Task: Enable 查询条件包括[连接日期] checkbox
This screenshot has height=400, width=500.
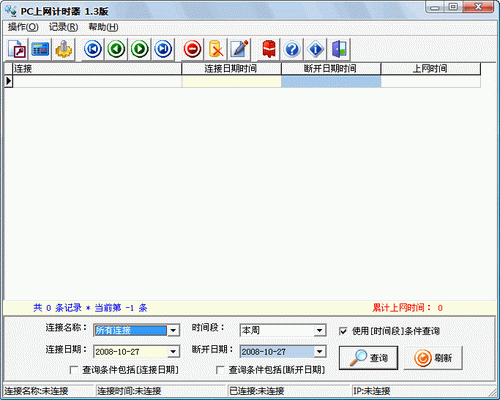Action: click(x=74, y=370)
